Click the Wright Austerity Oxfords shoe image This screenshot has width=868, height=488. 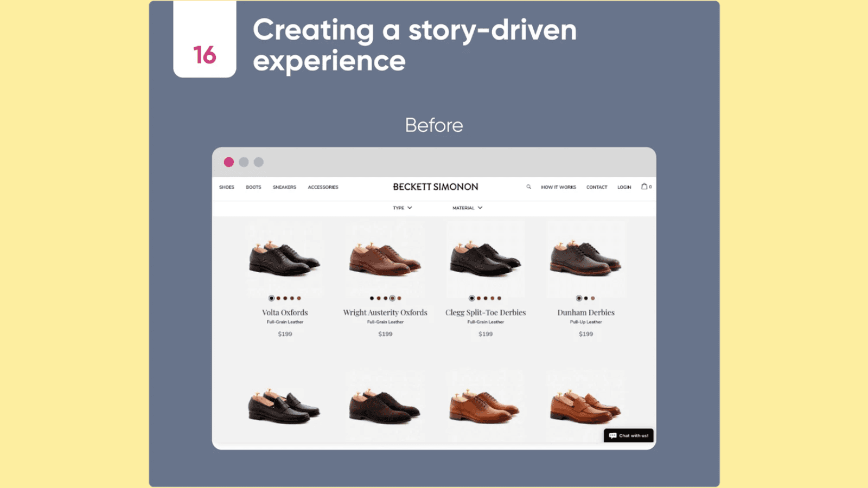point(385,259)
